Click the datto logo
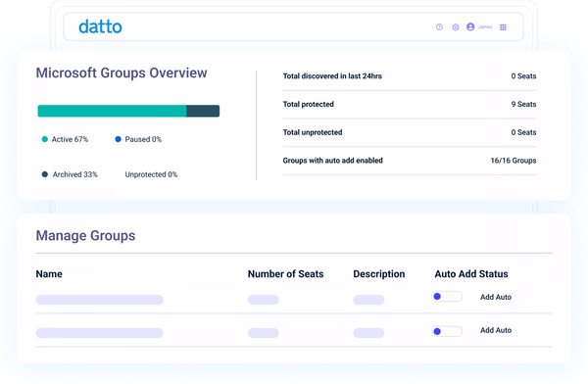This screenshot has height=384, width=588. [100, 26]
